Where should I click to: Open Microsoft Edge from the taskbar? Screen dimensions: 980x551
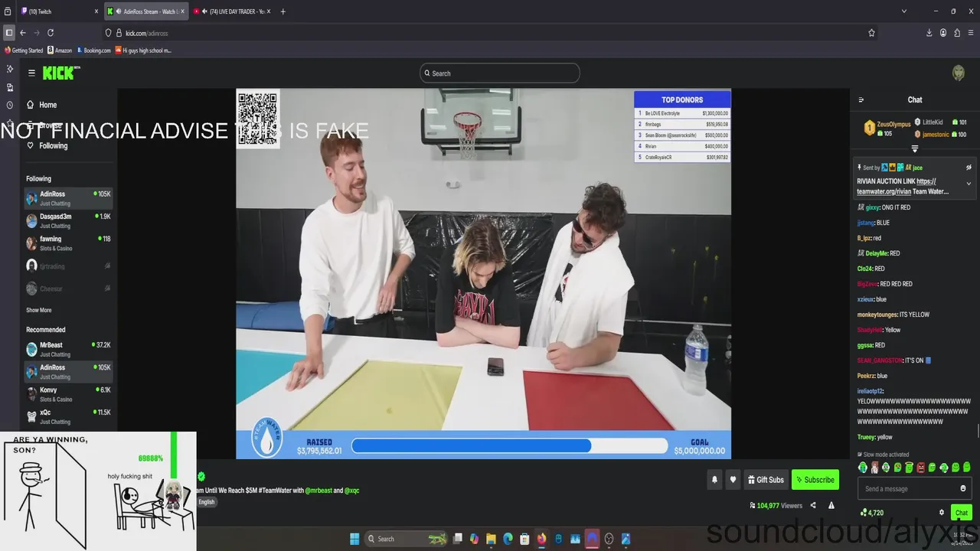coord(508,539)
